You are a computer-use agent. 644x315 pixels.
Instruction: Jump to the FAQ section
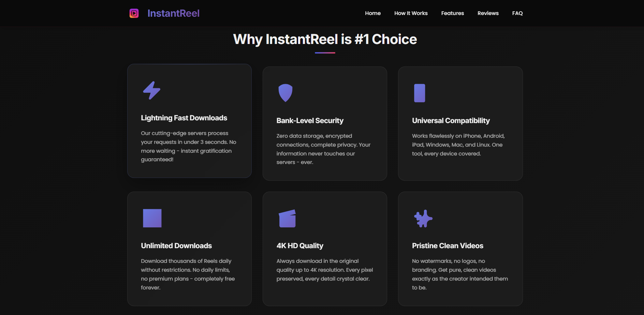tap(517, 13)
